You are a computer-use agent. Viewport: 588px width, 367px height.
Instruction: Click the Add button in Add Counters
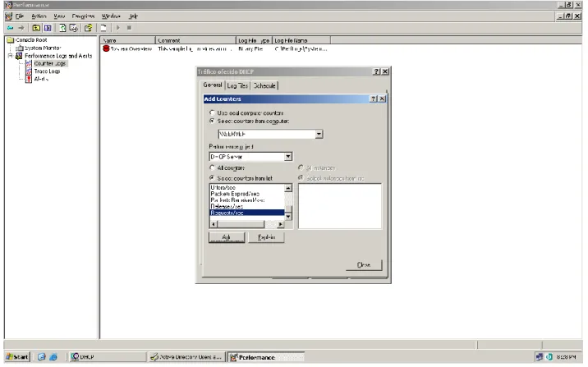point(227,237)
